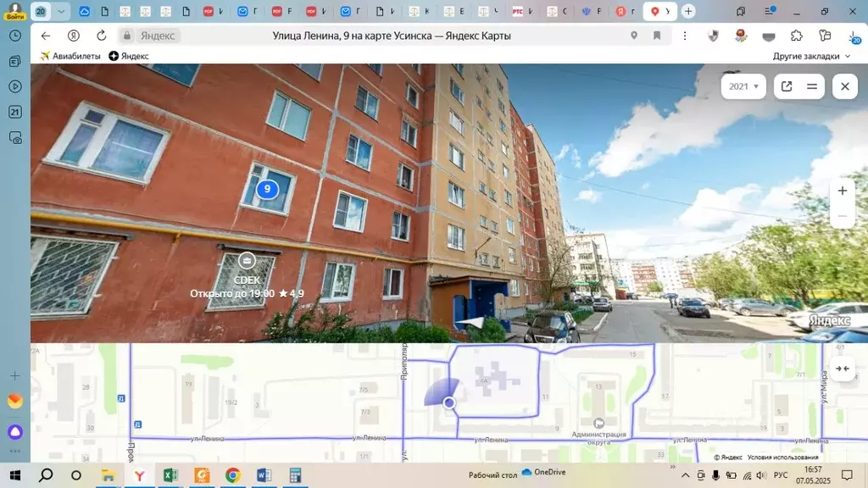Reload the Yandex Maps page
Image resolution: width=868 pixels, height=488 pixels.
coord(102,36)
